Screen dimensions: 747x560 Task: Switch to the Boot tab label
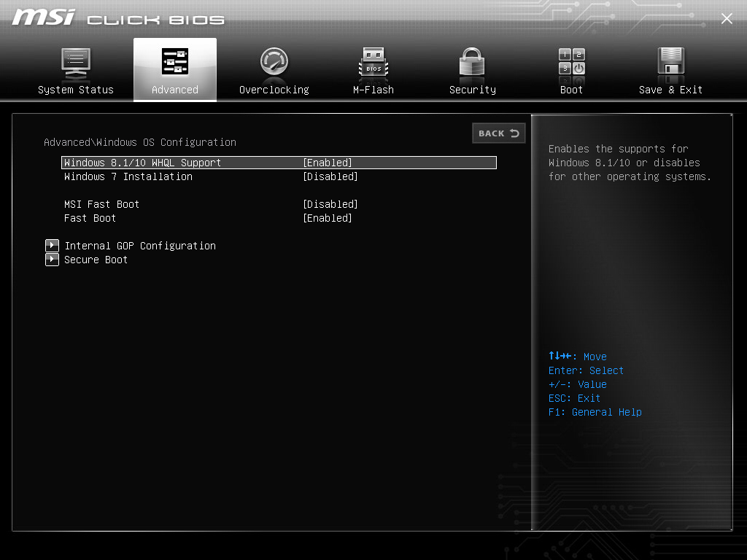point(571,90)
